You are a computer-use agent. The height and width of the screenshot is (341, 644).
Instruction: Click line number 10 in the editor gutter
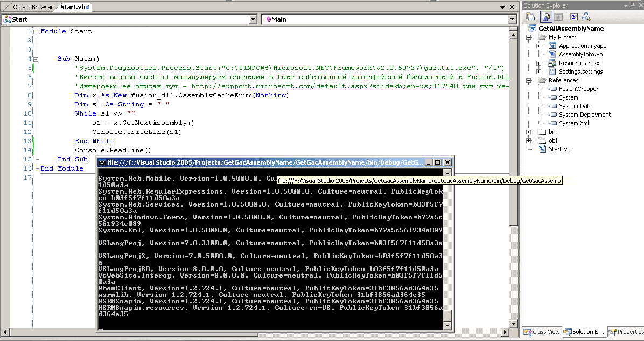[27, 113]
